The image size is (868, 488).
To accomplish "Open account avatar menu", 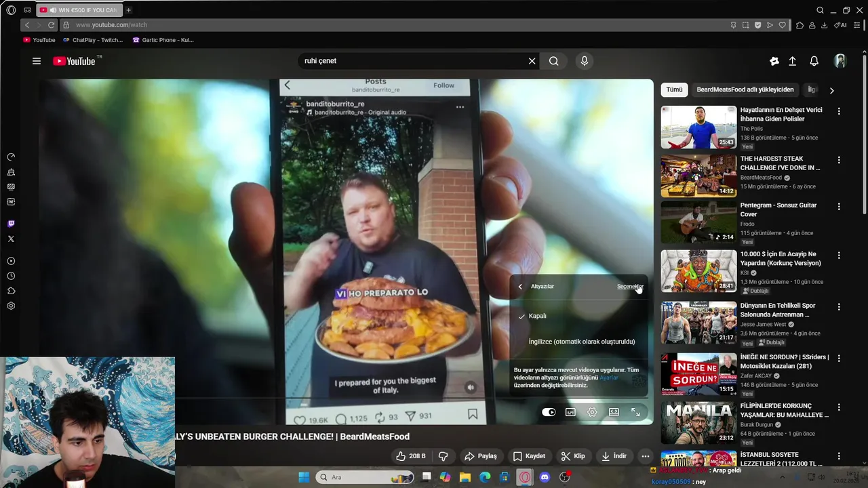I will click(x=840, y=61).
